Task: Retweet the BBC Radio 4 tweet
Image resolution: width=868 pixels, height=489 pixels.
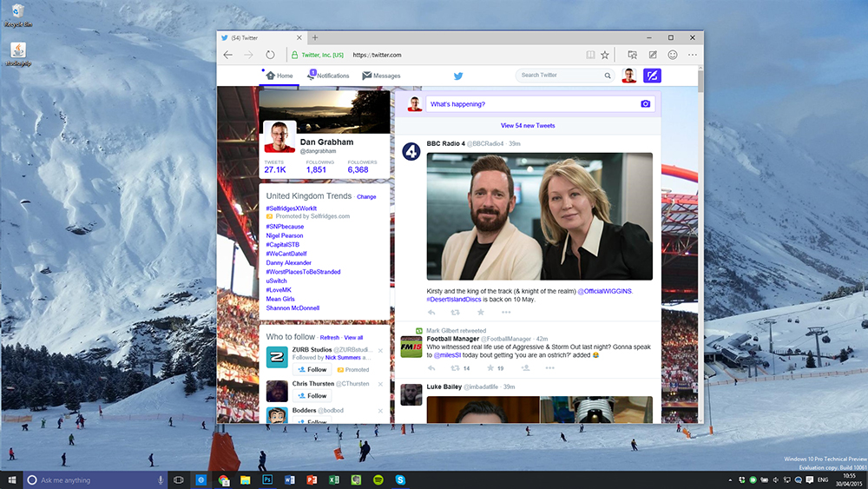Action: coord(455,313)
